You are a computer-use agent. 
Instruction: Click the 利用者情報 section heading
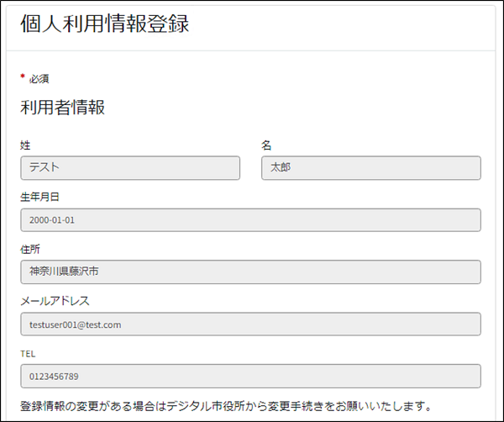coord(62,108)
